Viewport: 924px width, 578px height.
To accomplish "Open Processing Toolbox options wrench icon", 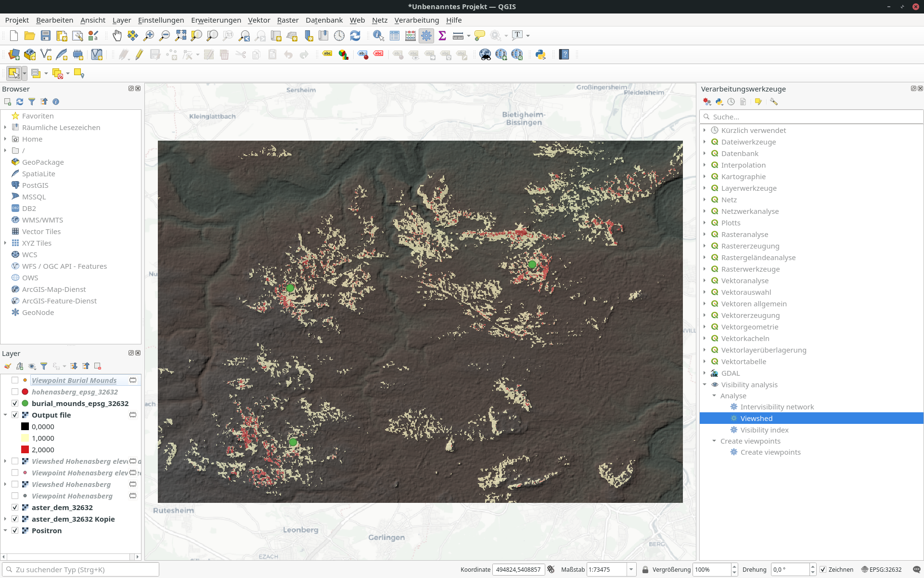I will [x=774, y=102].
